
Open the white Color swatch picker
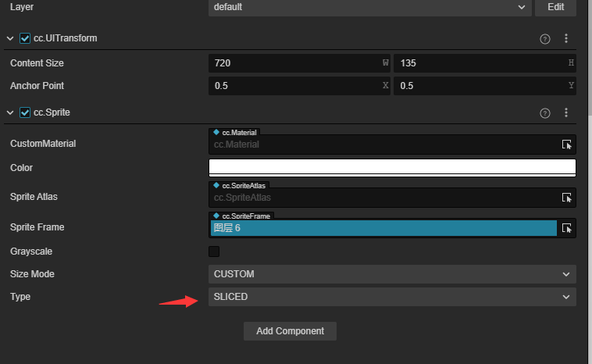coord(392,167)
